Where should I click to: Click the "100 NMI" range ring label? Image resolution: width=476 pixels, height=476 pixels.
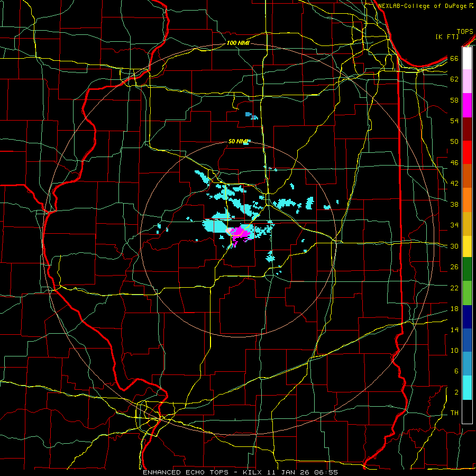click(x=237, y=43)
